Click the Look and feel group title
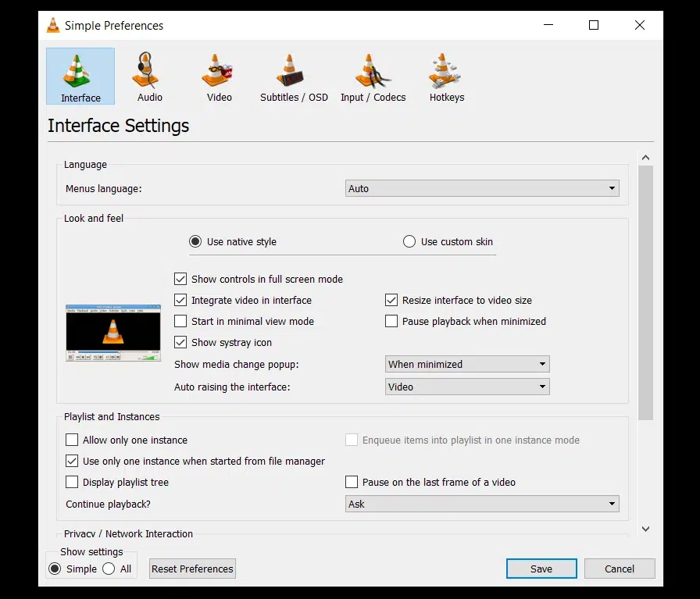Image resolution: width=700 pixels, height=599 pixels. click(x=94, y=218)
